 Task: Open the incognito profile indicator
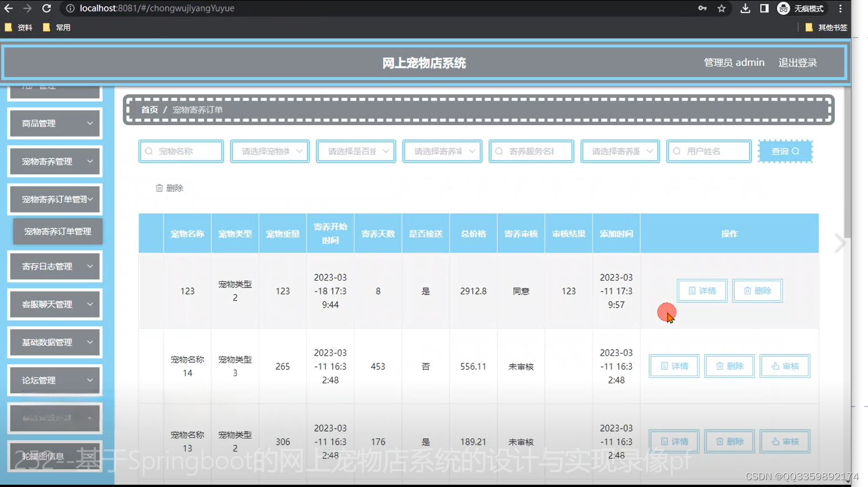pyautogui.click(x=801, y=8)
